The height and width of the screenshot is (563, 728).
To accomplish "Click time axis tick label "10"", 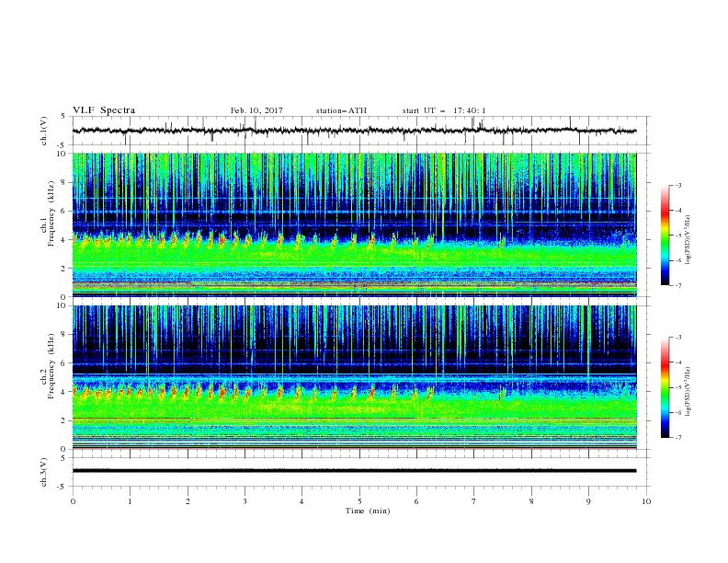I will (x=646, y=501).
